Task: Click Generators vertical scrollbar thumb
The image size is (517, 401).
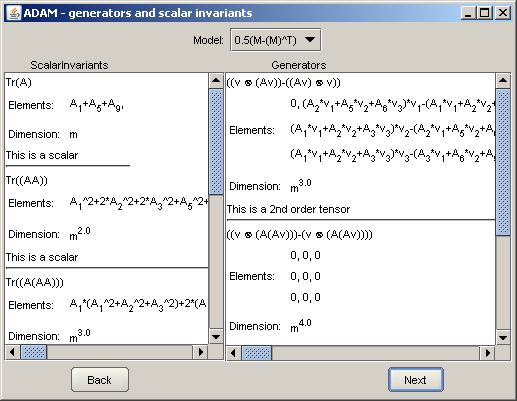Action: (503, 162)
